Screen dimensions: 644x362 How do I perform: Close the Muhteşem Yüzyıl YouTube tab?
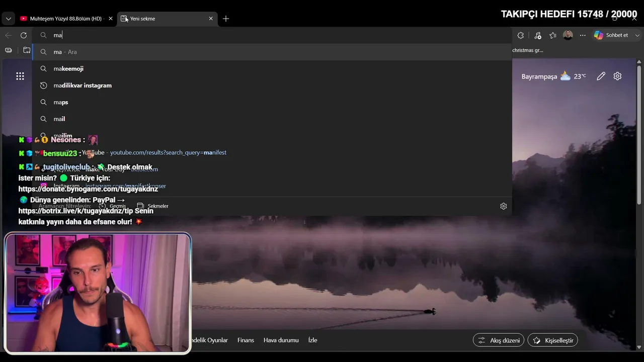111,19
